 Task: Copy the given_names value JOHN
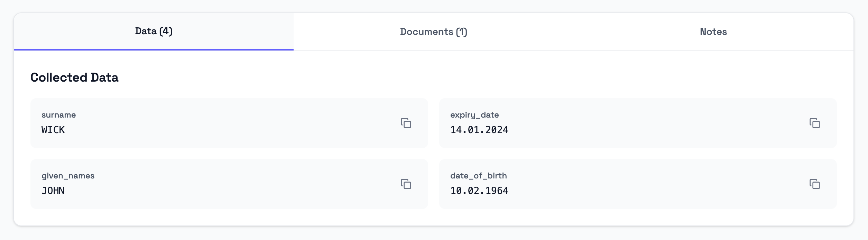(406, 184)
